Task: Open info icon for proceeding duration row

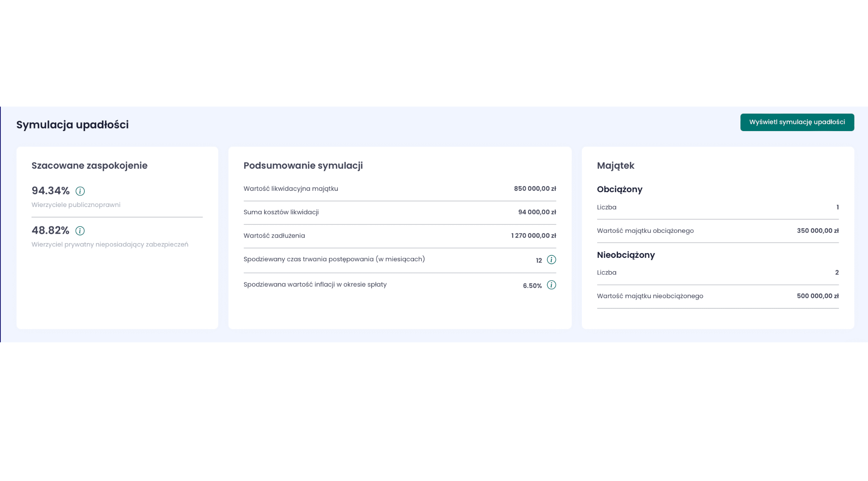Action: point(551,260)
